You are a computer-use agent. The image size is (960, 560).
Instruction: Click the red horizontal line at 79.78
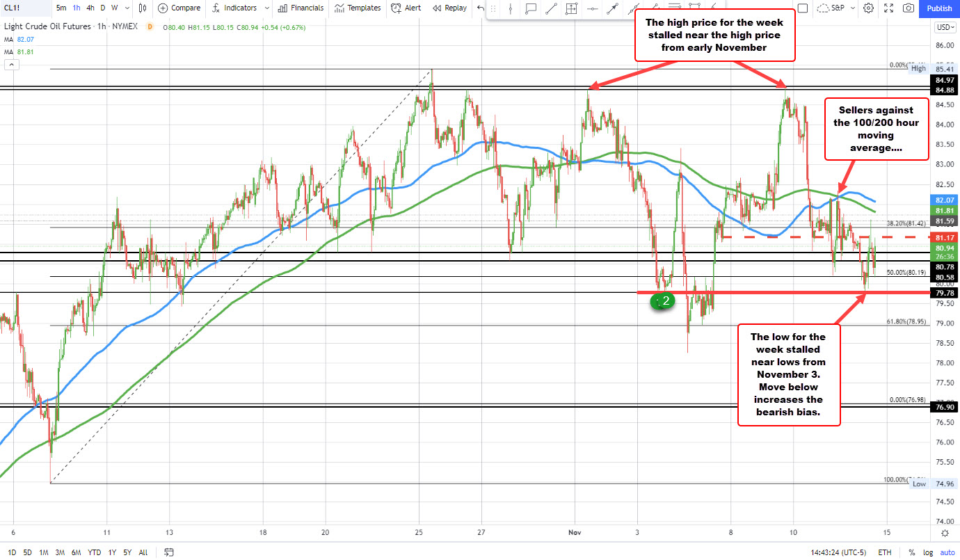coord(784,292)
